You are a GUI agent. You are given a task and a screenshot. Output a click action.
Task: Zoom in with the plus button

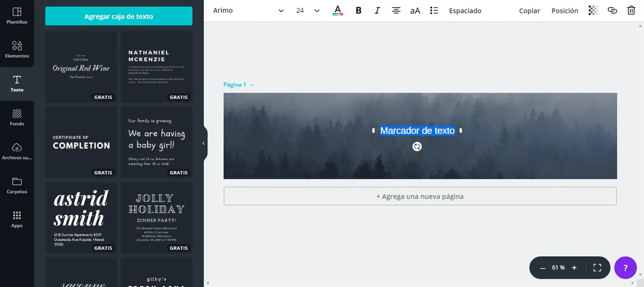(x=574, y=268)
